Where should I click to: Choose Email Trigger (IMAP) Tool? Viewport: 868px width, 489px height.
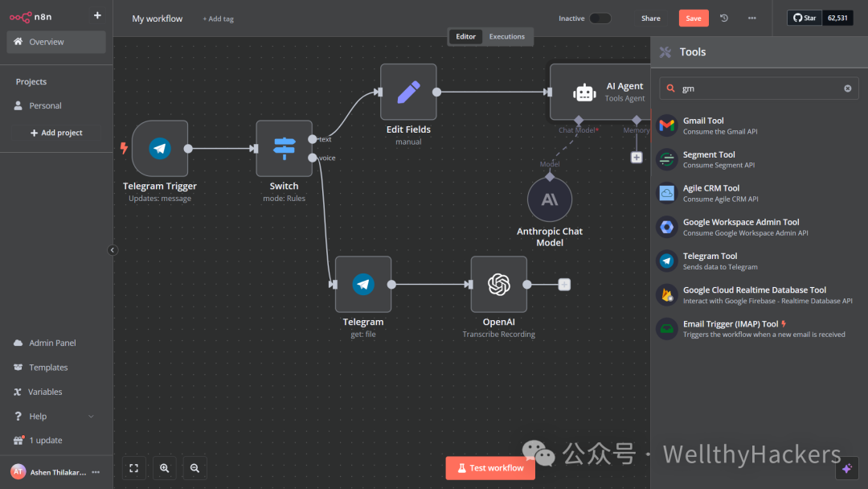click(x=759, y=329)
